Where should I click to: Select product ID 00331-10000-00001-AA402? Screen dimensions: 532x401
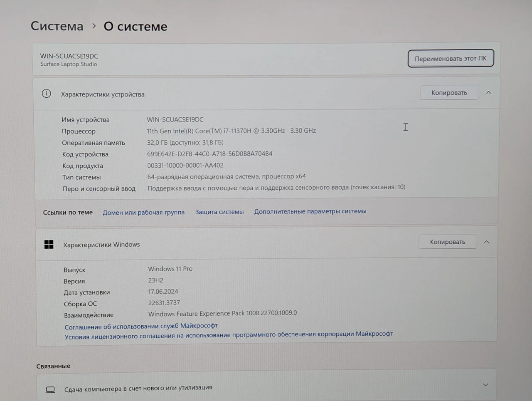(x=185, y=165)
